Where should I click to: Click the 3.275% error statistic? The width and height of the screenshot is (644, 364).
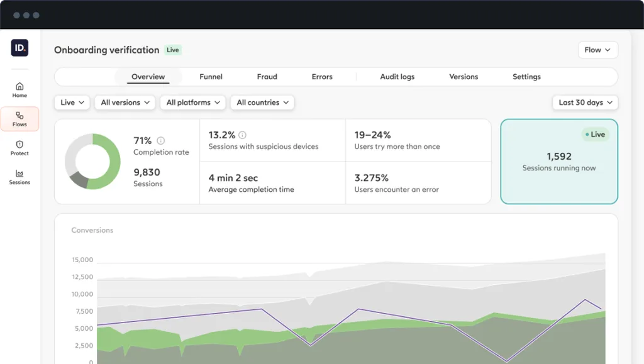click(371, 178)
